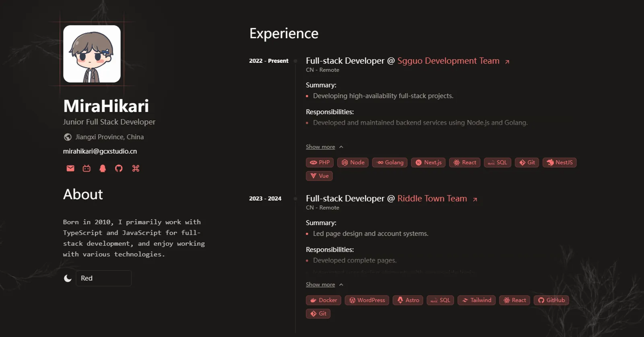Open the GitHub profile icon
Screen dimensions: 644x337
(119, 168)
